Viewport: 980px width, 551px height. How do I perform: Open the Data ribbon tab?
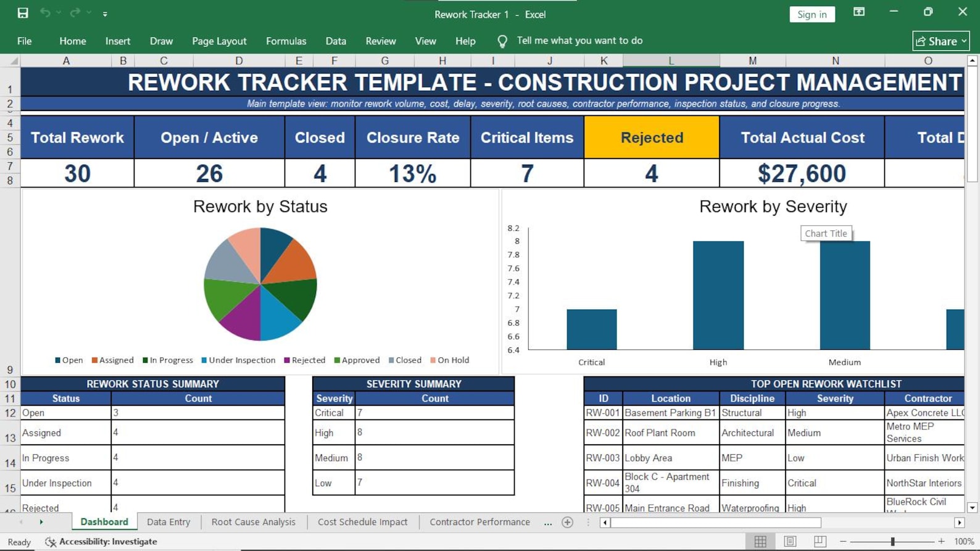(x=336, y=41)
